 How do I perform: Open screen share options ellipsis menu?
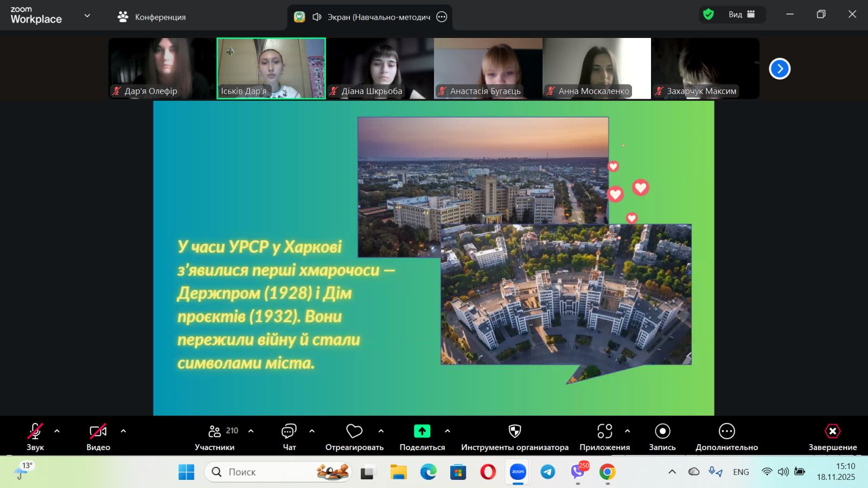coord(442,17)
